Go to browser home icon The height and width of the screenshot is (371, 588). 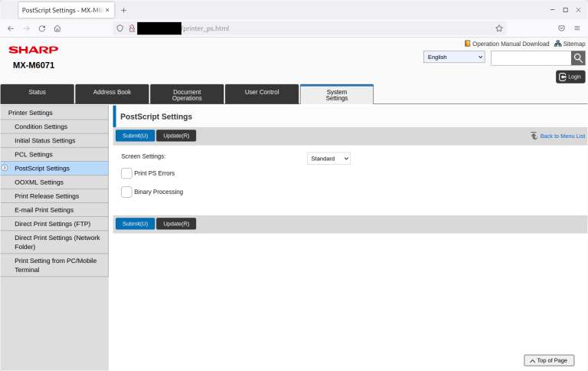point(57,28)
